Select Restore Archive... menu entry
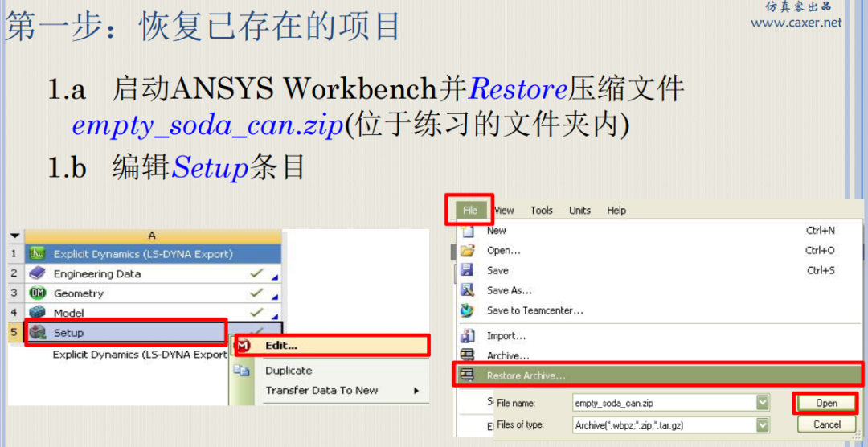The height and width of the screenshot is (447, 868). [657, 375]
